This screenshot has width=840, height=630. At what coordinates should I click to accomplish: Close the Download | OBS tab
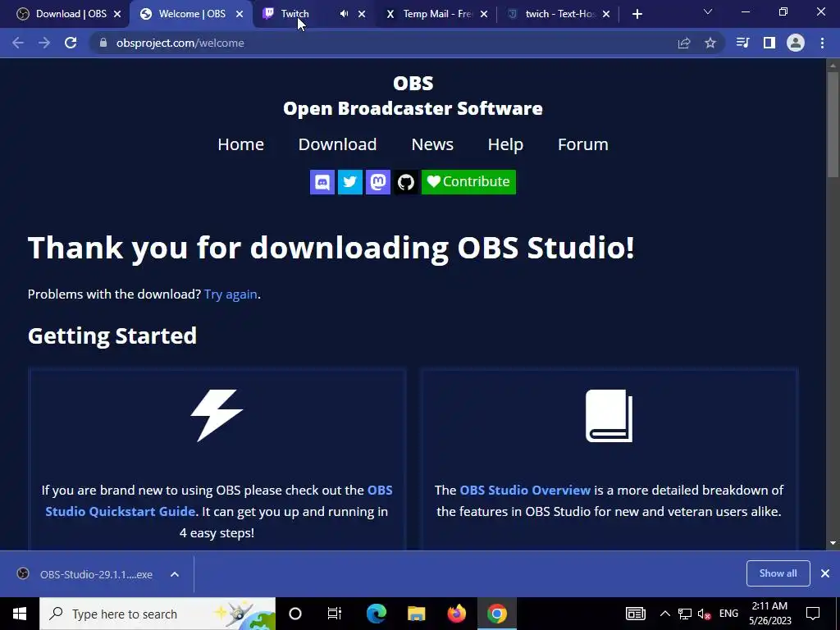click(117, 14)
